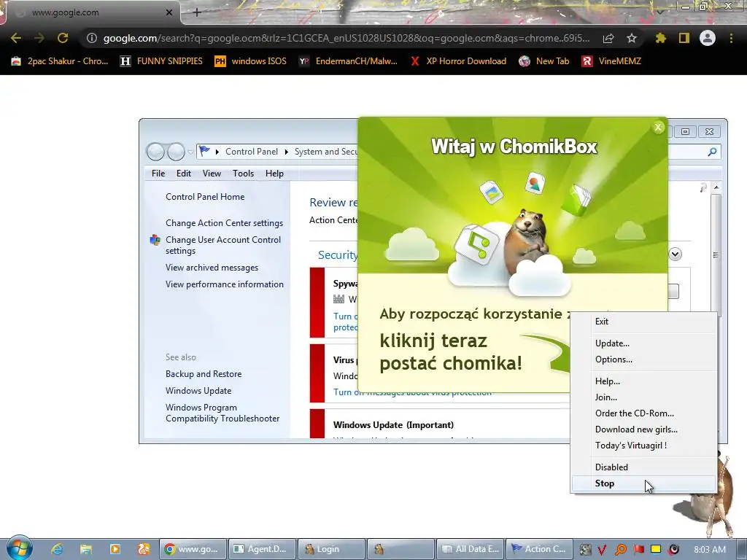
Task: Select Stop in the context menu
Action: pyautogui.click(x=643, y=483)
